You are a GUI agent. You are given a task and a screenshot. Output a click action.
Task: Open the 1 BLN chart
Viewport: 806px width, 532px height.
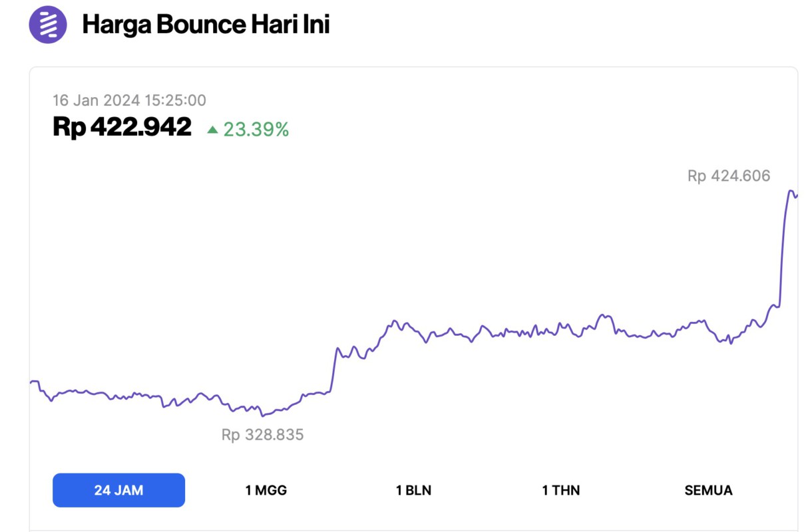coord(414,490)
